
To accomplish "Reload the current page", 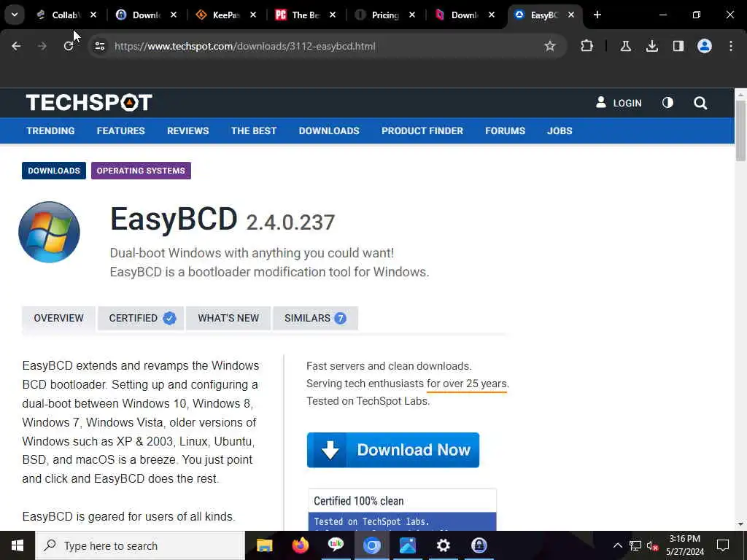I will pyautogui.click(x=69, y=46).
